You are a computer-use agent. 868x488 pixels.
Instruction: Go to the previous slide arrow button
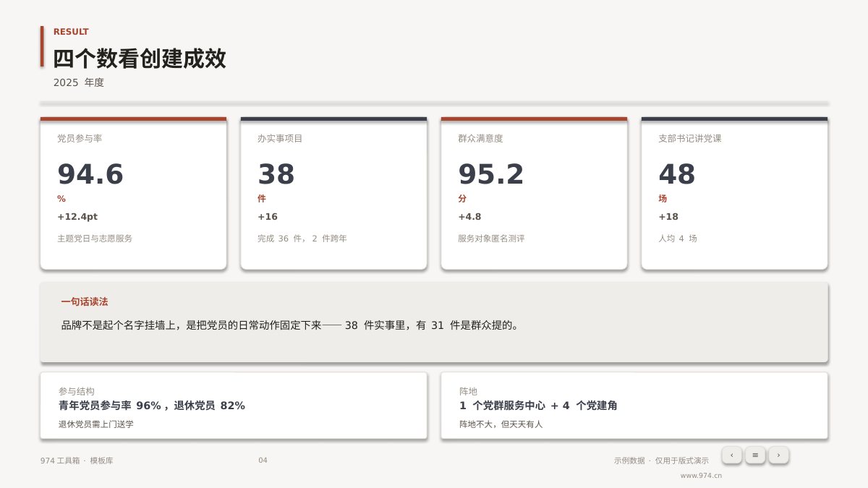pyautogui.click(x=732, y=455)
